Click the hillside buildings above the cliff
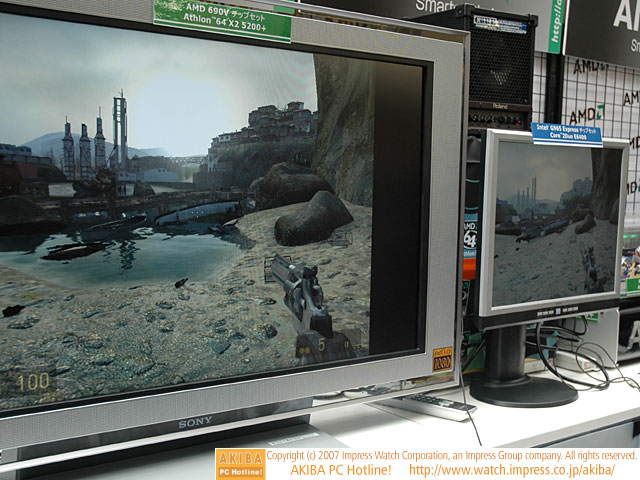This screenshot has height=480, width=640. (261, 128)
